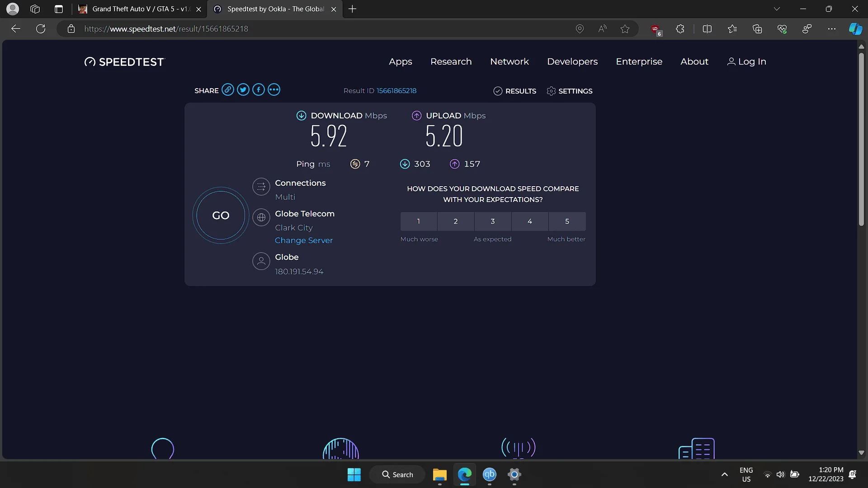Rate download speed as 4
The width and height of the screenshot is (868, 488).
[530, 221]
